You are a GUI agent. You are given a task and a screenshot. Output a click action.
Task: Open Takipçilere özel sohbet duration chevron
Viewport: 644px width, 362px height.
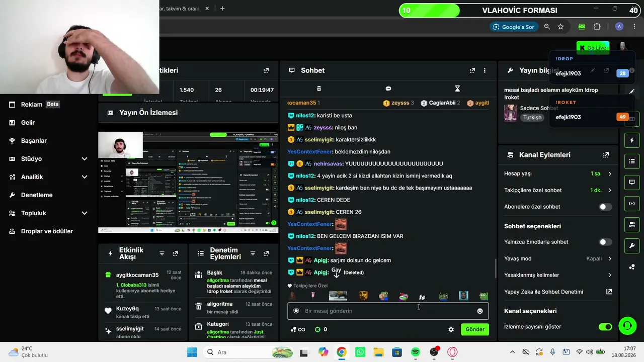click(x=610, y=190)
